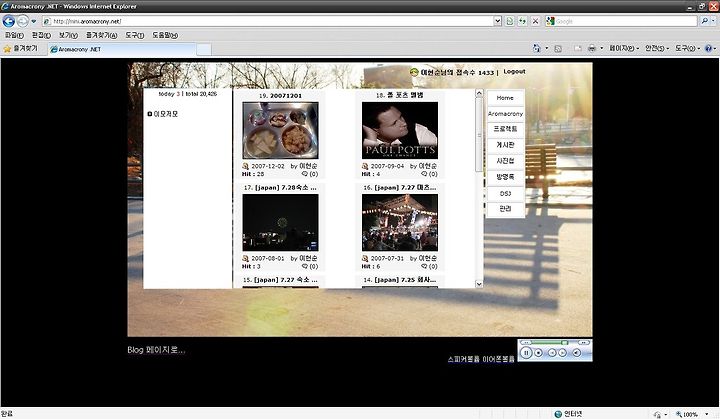
Task: Open post title 14. [japan] 7.25
Action: coord(400,280)
